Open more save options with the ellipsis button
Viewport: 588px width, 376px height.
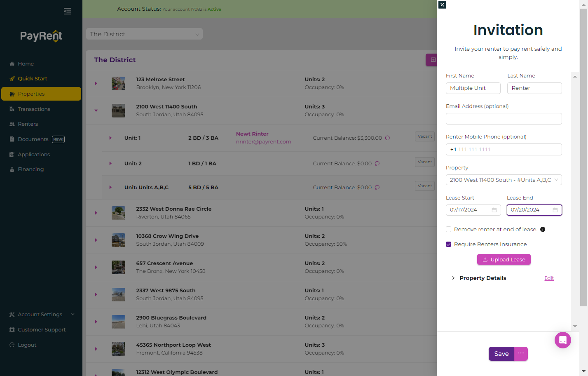click(521, 354)
